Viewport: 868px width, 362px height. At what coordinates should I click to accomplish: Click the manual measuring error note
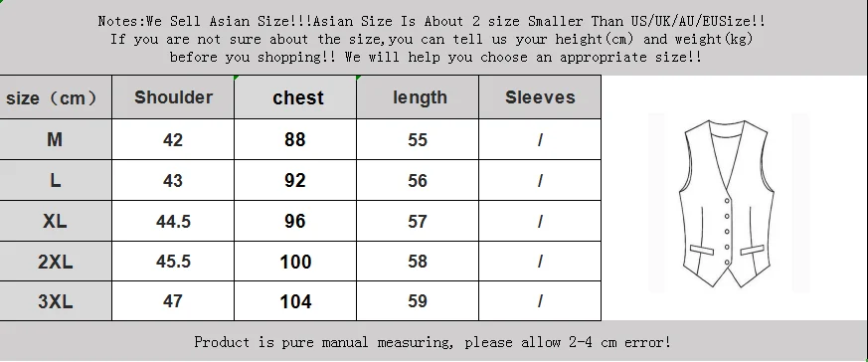pos(433,342)
